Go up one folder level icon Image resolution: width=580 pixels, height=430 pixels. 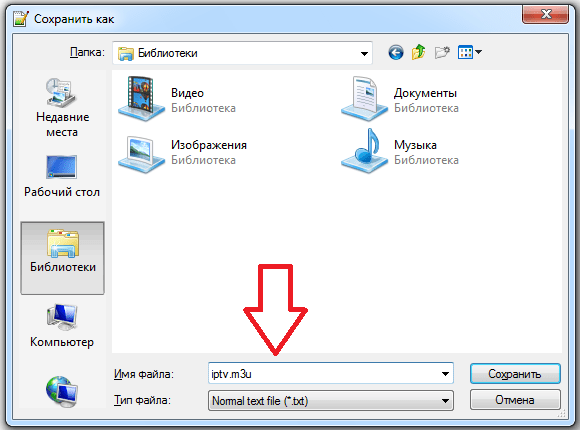[x=418, y=52]
